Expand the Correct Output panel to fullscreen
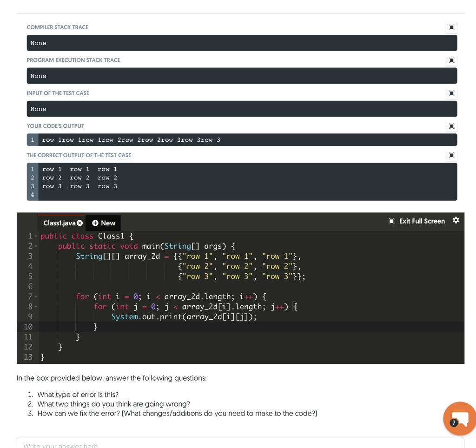This screenshot has width=476, height=448. (x=451, y=155)
